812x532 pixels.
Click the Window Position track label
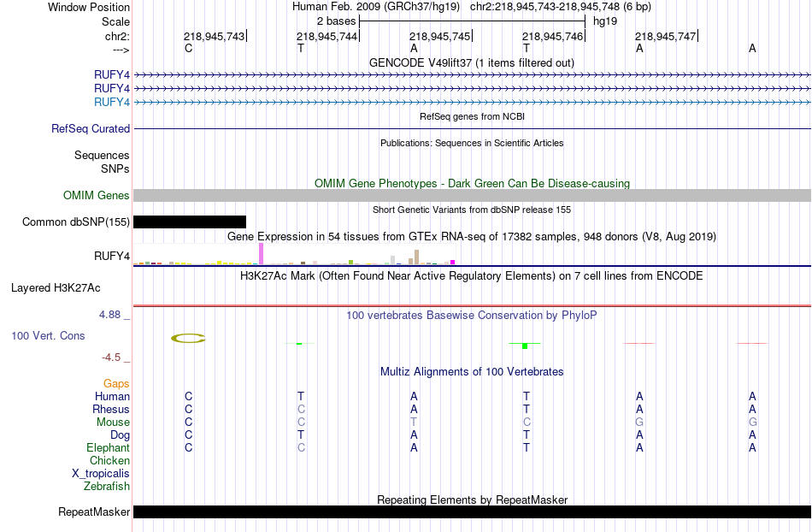tap(89, 7)
